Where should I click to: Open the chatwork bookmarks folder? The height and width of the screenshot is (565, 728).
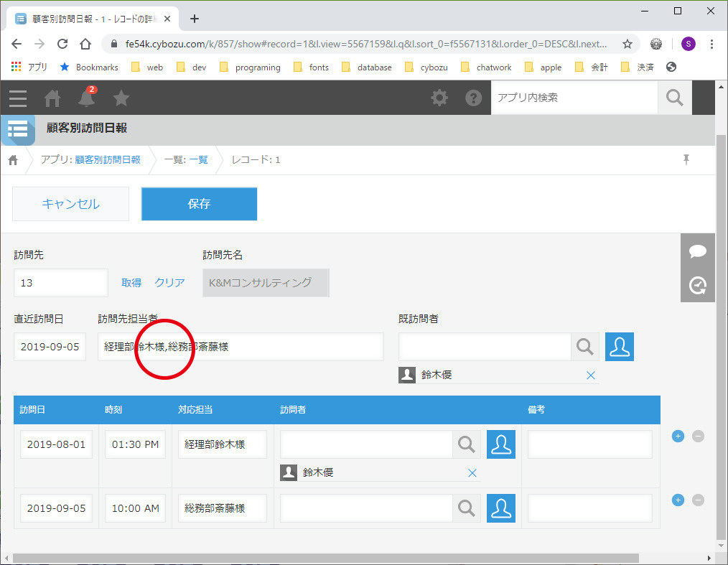(486, 67)
